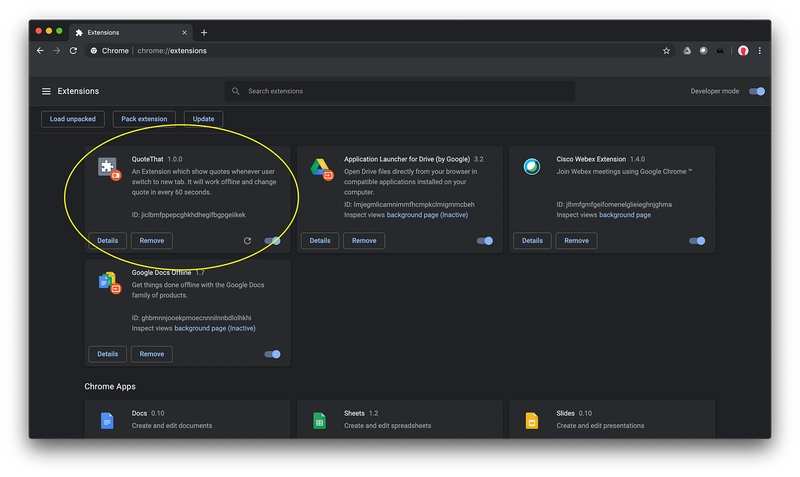Click the QuoteThat puzzle piece icon
The width and height of the screenshot is (800, 477).
click(108, 167)
